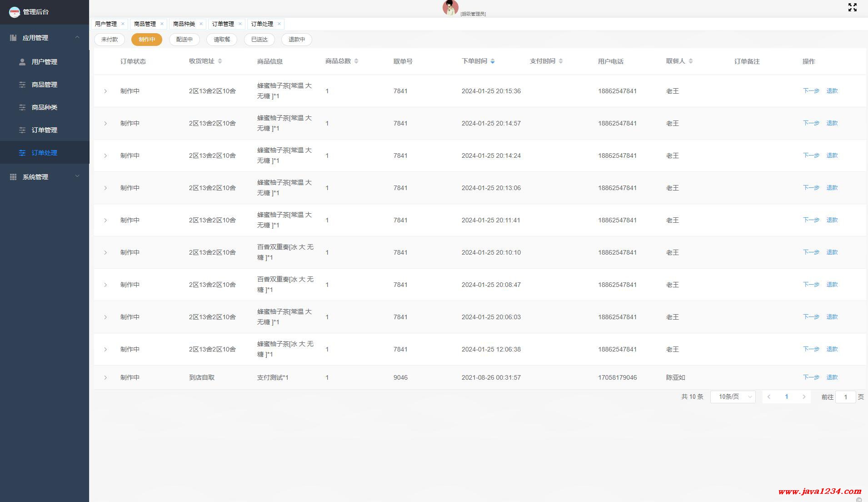Click 下一步 for order at 20:15:36
Screen dimensions: 868x502
point(811,91)
